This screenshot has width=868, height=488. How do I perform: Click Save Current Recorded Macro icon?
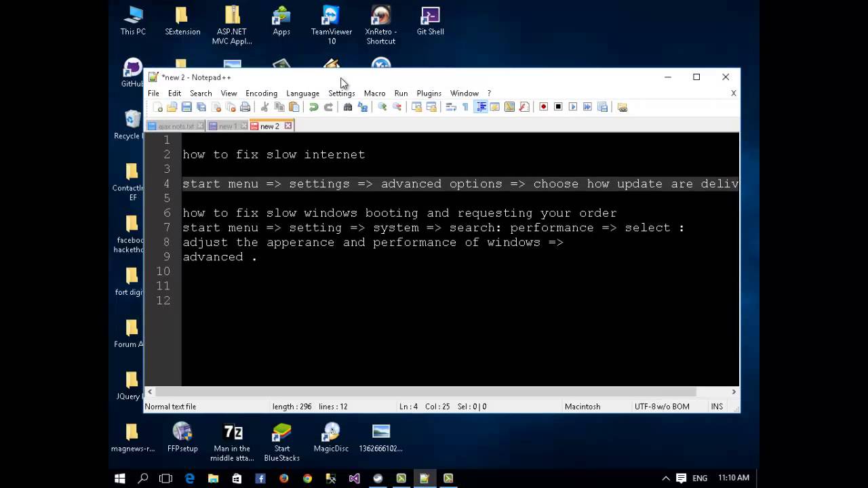coord(602,107)
